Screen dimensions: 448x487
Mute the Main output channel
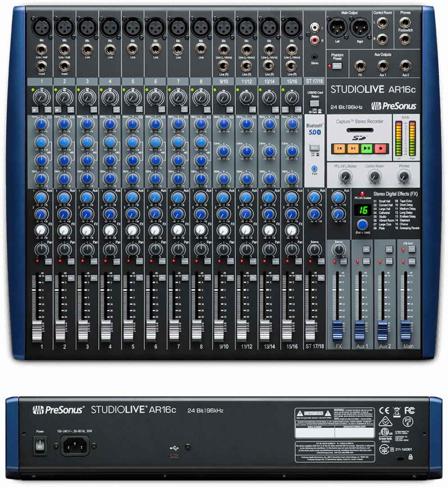pyautogui.click(x=411, y=261)
